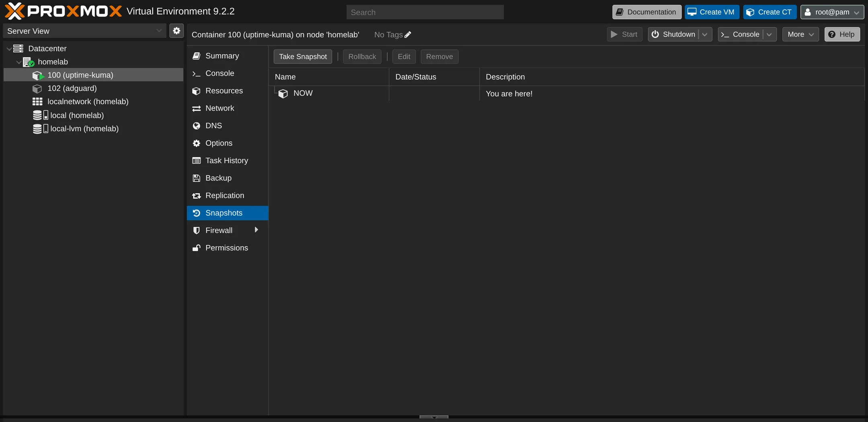This screenshot has width=868, height=422.
Task: Click the Documentation button
Action: [647, 12]
